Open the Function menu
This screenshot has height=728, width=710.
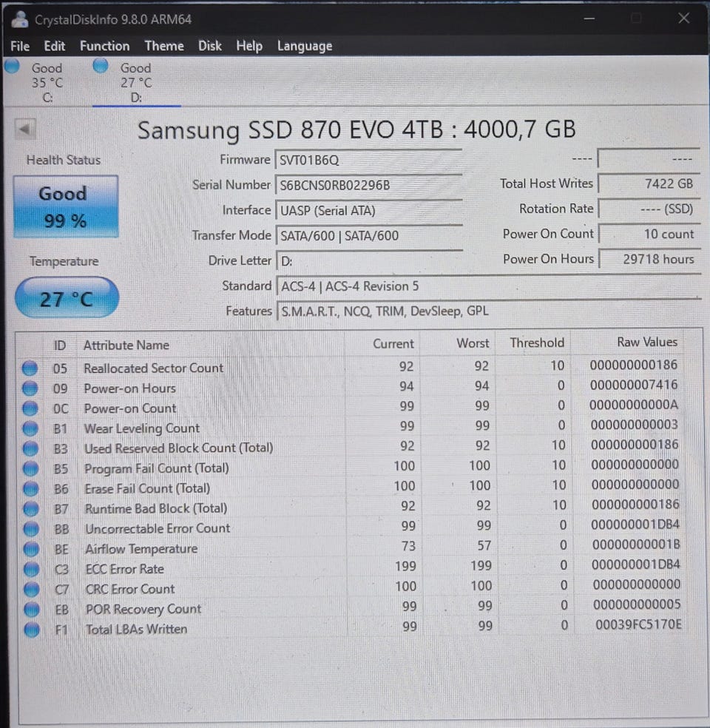(x=105, y=46)
